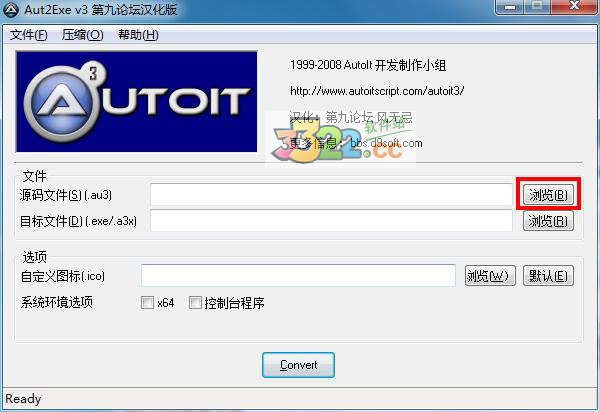Click the Ready status bar text
This screenshot has height=412, width=600.
pyautogui.click(x=23, y=399)
